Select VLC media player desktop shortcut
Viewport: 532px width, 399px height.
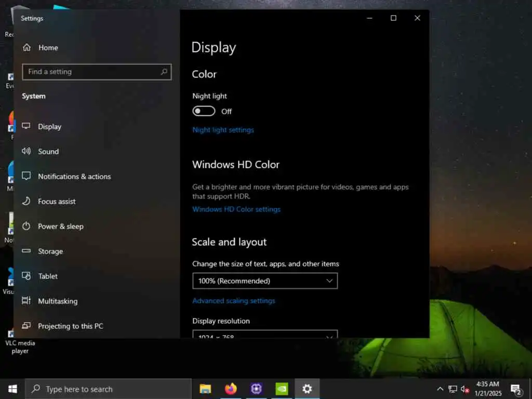[20, 343]
